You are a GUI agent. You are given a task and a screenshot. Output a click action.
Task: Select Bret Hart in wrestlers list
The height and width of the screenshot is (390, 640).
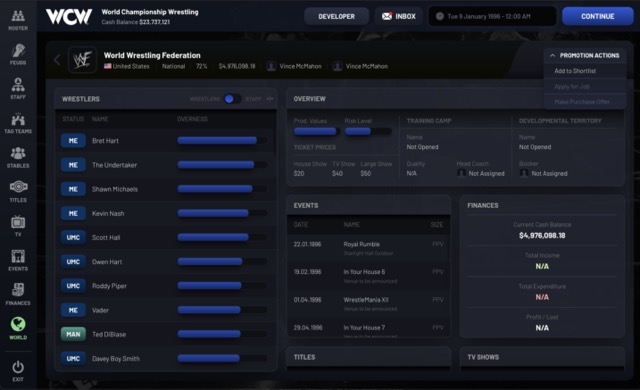click(166, 140)
